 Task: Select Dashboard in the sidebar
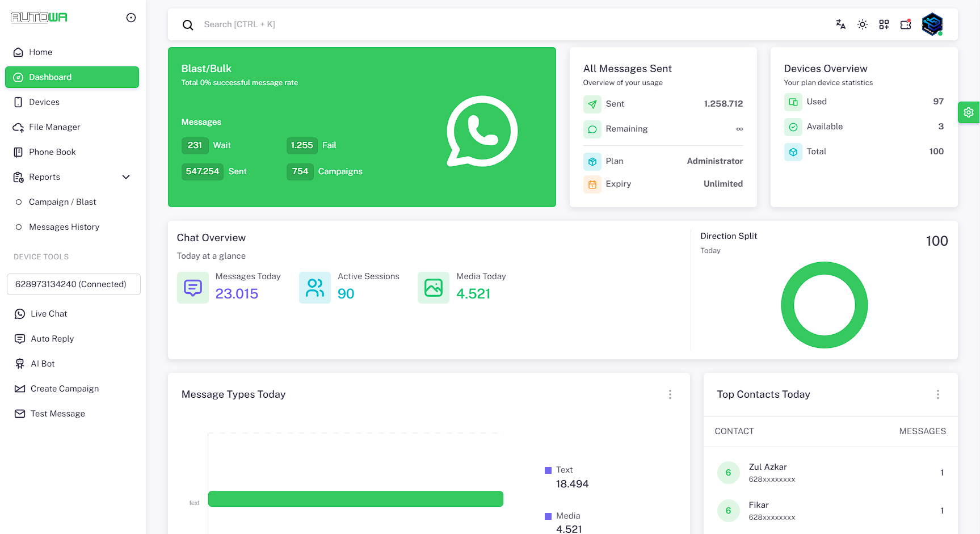click(x=51, y=77)
